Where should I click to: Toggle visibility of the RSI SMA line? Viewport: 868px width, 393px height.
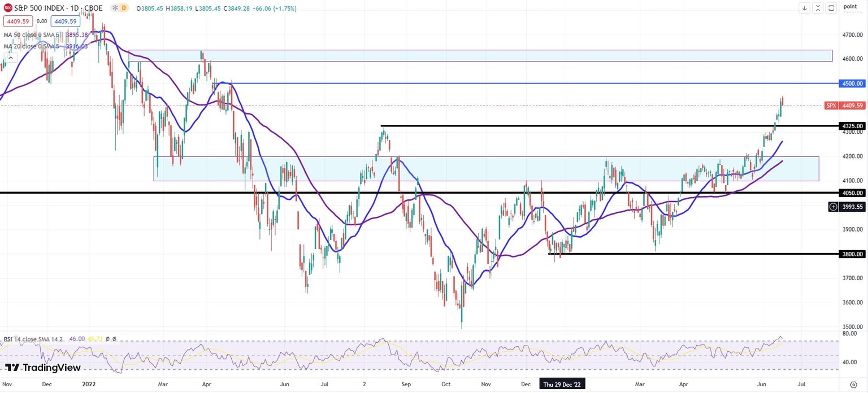(x=115, y=339)
